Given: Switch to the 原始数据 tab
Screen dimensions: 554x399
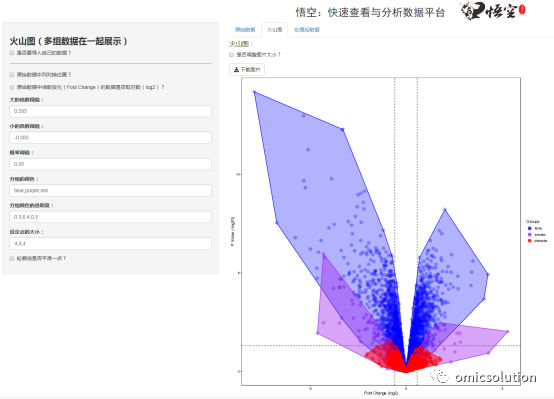Looking at the screenshot, I should click(x=245, y=30).
